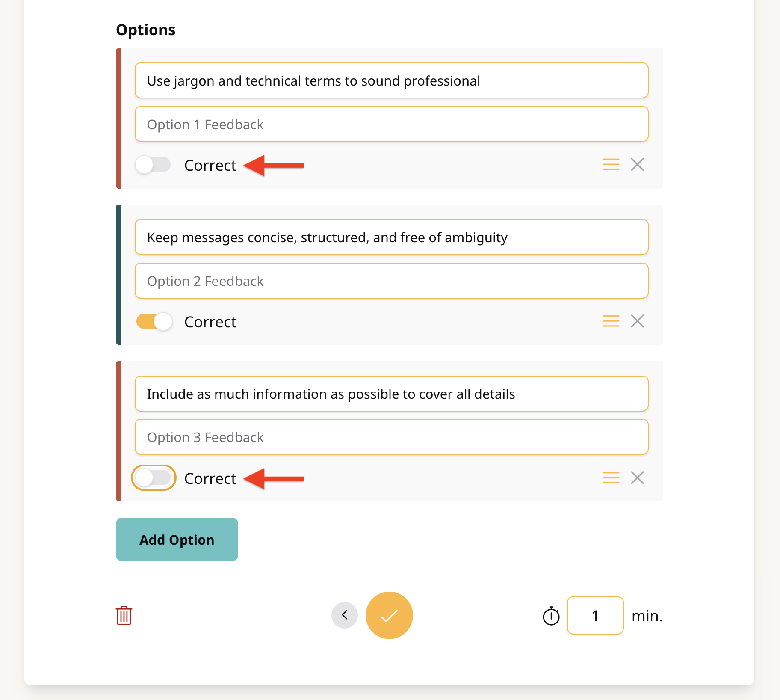Click the stopwatch timer icon
780x700 pixels.
551,616
